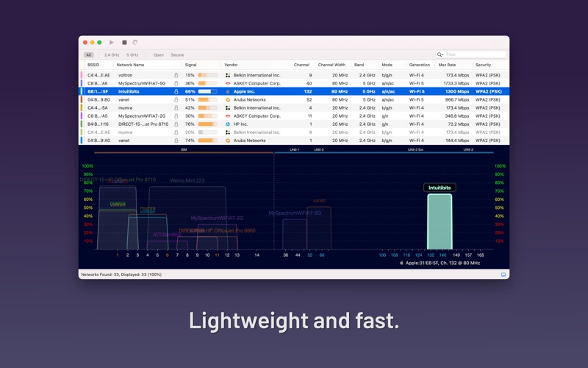Image resolution: width=588 pixels, height=368 pixels.
Task: Click the green swatch of DIRECT-15 row
Action: [82, 124]
